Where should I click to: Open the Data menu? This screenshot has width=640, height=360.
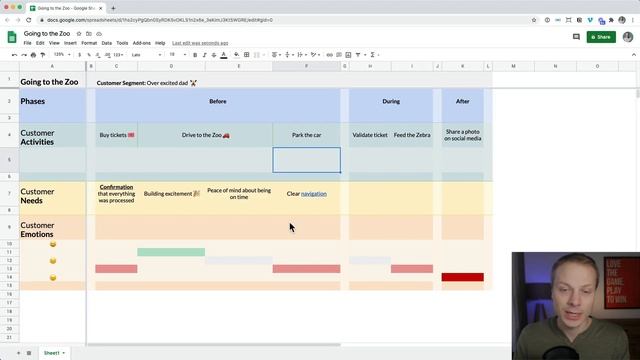(107, 43)
